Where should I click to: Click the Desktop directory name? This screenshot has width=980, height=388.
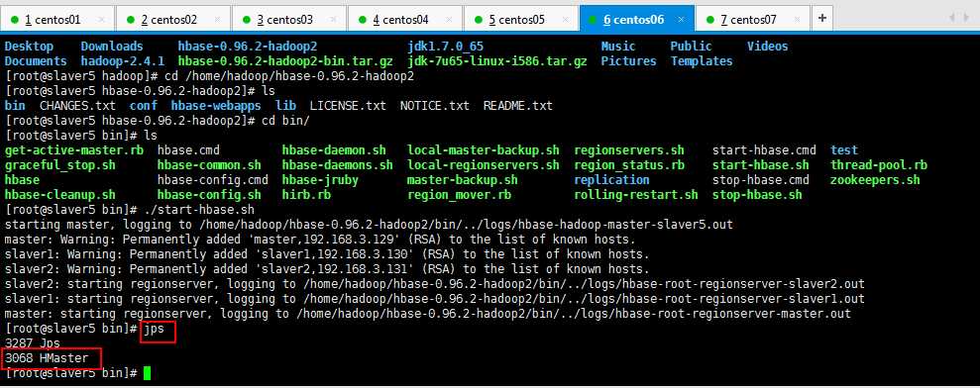[x=29, y=47]
